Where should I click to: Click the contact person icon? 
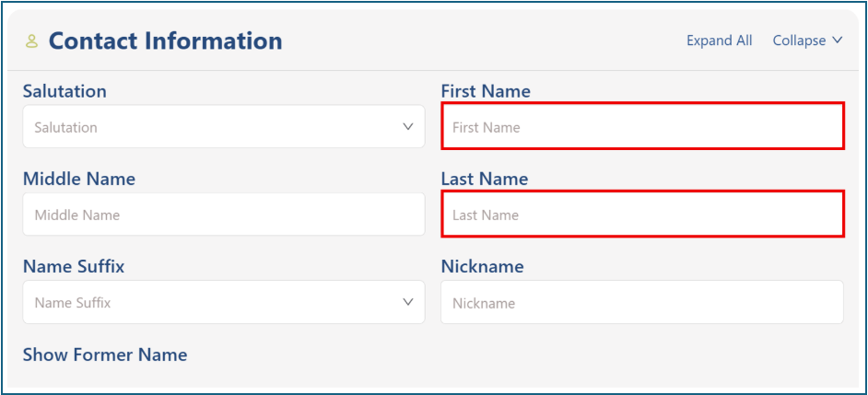pyautogui.click(x=32, y=41)
